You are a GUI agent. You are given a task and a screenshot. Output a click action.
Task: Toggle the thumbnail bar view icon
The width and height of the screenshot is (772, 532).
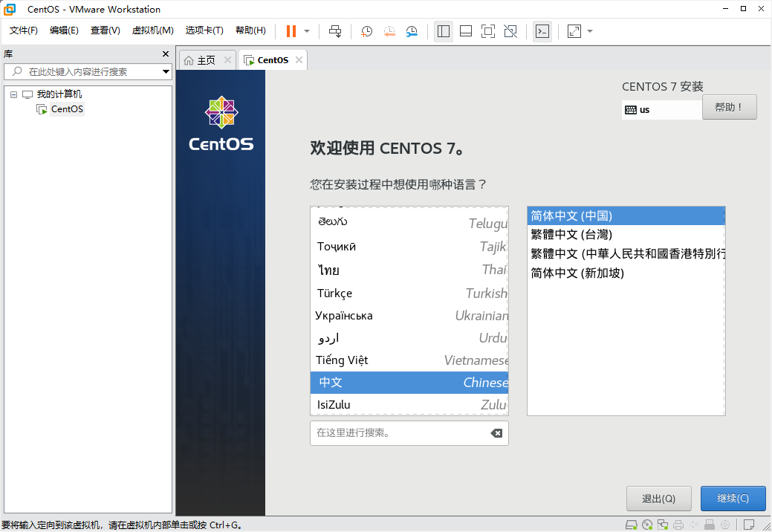click(466, 31)
